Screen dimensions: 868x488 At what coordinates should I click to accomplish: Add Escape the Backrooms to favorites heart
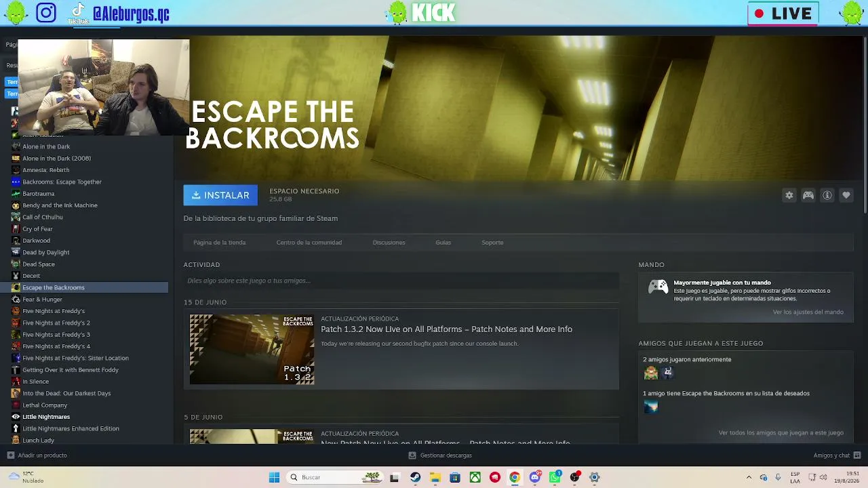tap(846, 195)
